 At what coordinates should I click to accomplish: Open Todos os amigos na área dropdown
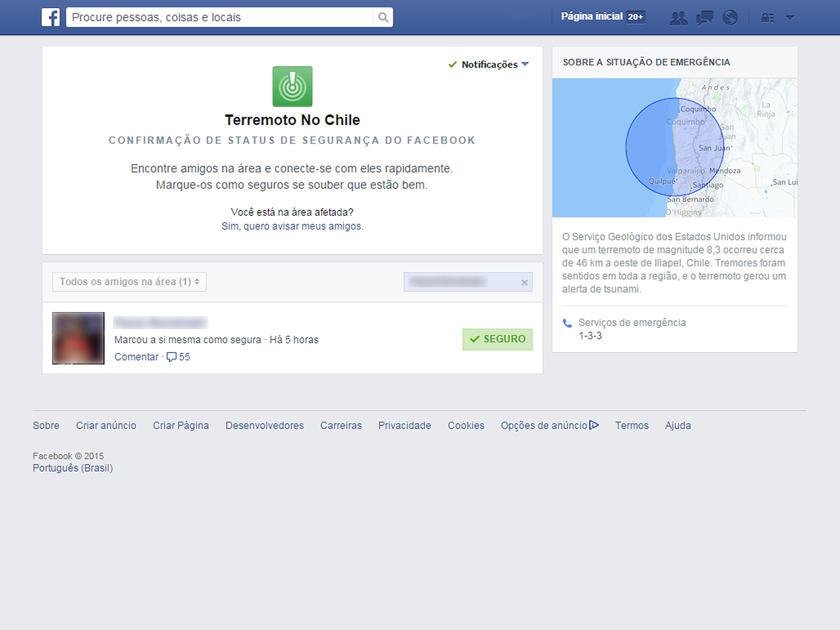(129, 282)
